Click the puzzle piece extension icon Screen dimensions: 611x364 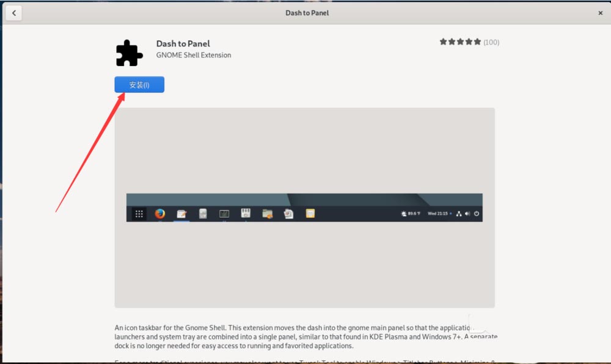click(129, 53)
